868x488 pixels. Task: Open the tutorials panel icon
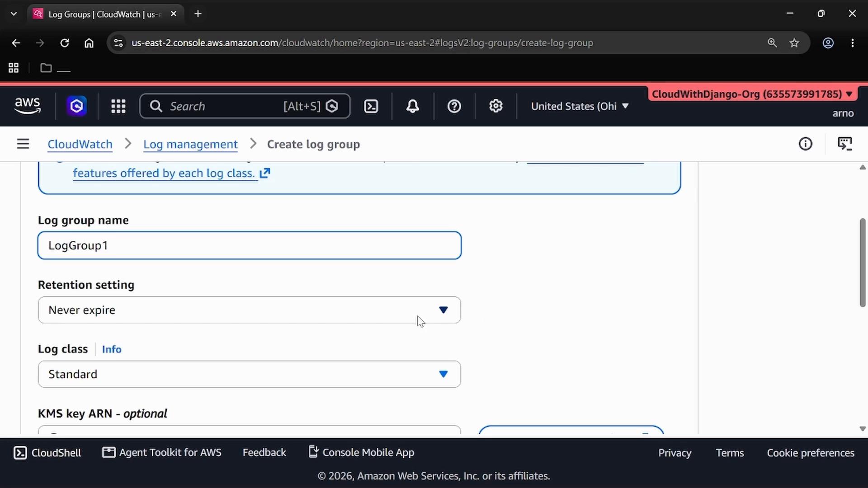(x=844, y=144)
